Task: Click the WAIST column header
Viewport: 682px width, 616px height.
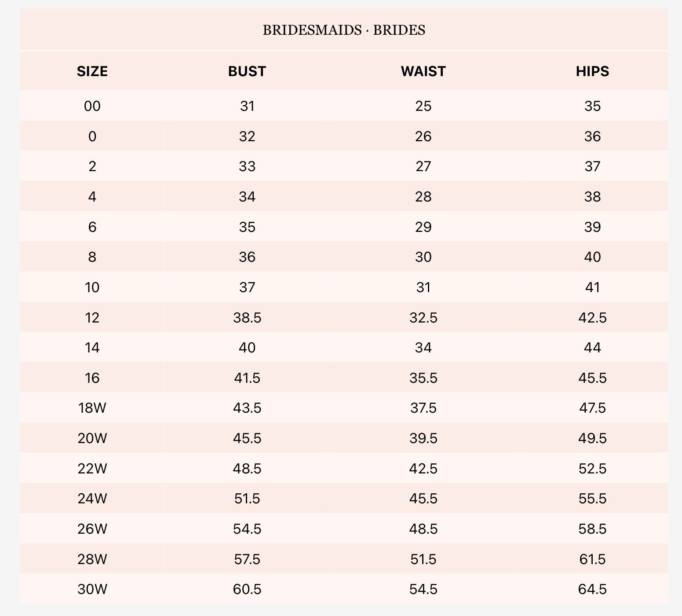Action: (x=423, y=71)
